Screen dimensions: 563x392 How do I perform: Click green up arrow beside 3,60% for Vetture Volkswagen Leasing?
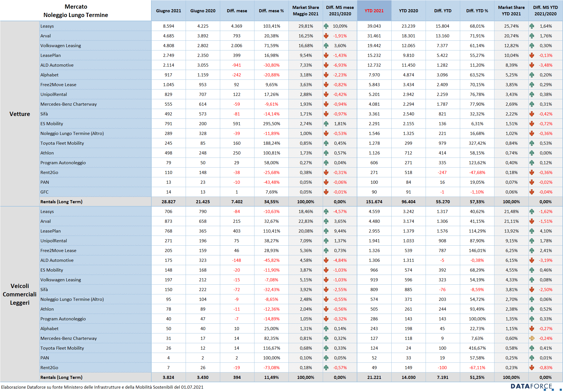(x=326, y=46)
